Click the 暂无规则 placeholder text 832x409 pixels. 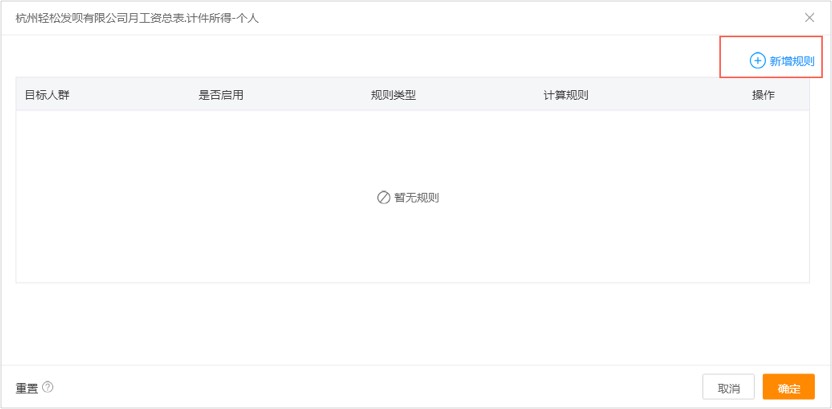point(417,198)
